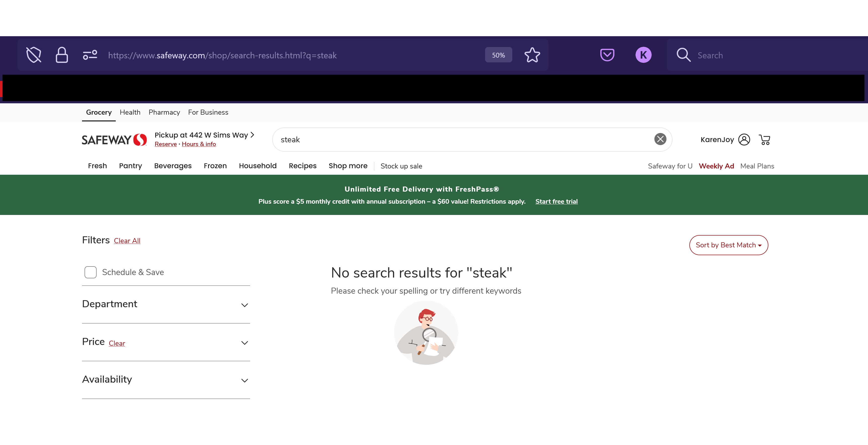Open the Frozen menu

tap(215, 166)
